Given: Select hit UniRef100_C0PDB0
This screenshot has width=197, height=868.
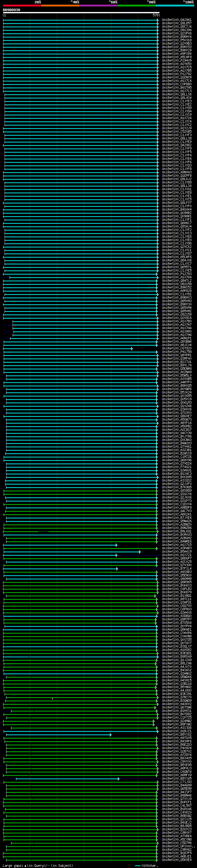Looking at the screenshot, I should tap(176, 84).
